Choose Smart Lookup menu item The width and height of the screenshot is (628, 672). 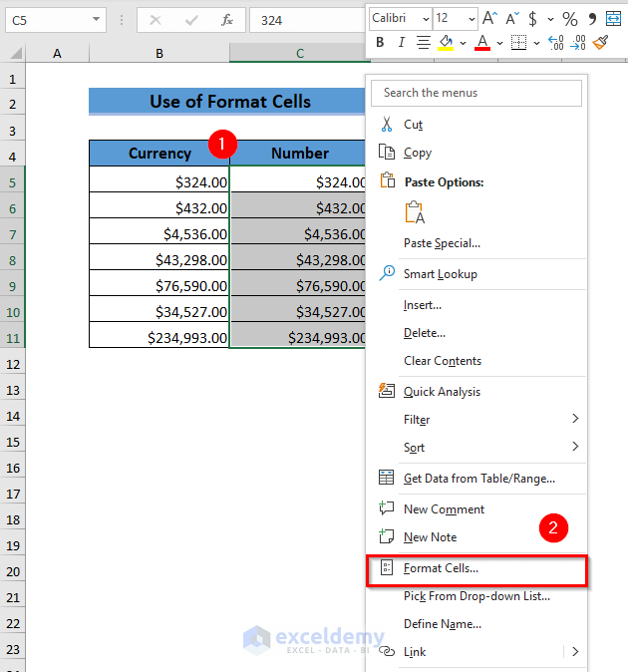pos(476,274)
